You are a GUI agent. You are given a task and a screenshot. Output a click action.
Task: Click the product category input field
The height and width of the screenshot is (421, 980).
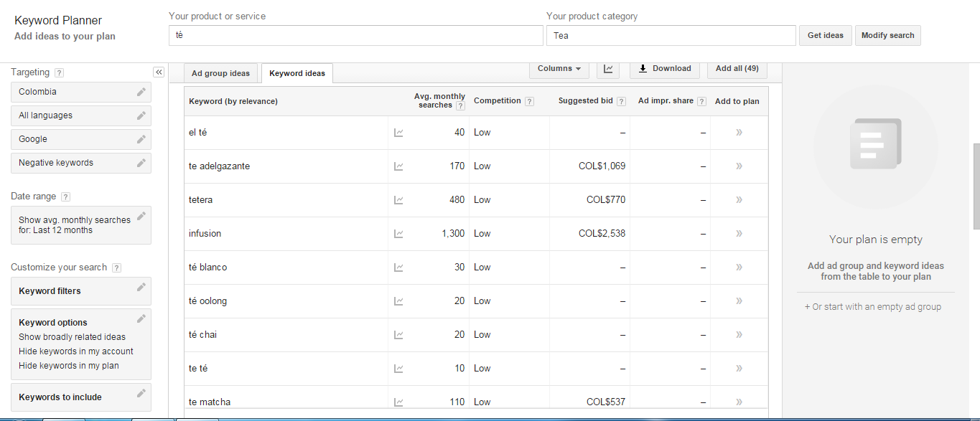[671, 36]
